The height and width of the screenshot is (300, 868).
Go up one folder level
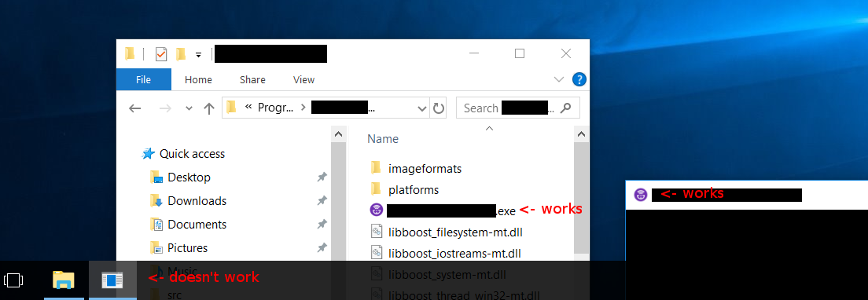point(208,108)
